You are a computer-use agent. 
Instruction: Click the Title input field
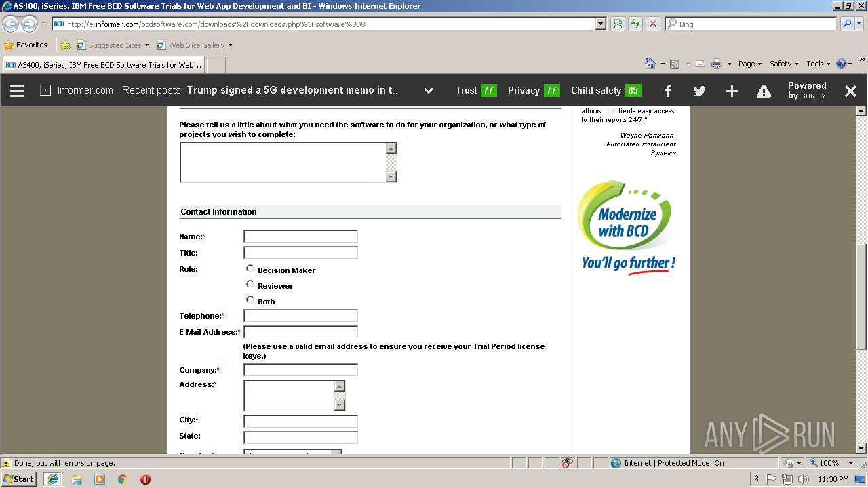coord(300,253)
